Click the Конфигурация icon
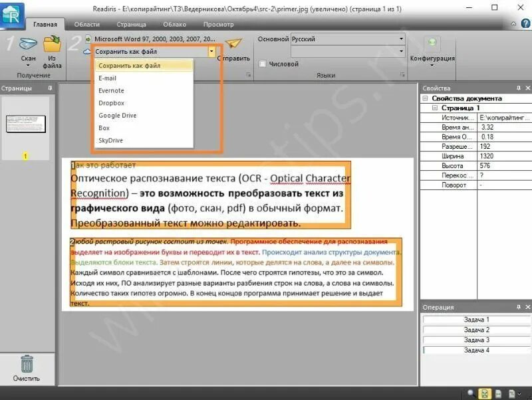The image size is (532, 400). (432, 43)
